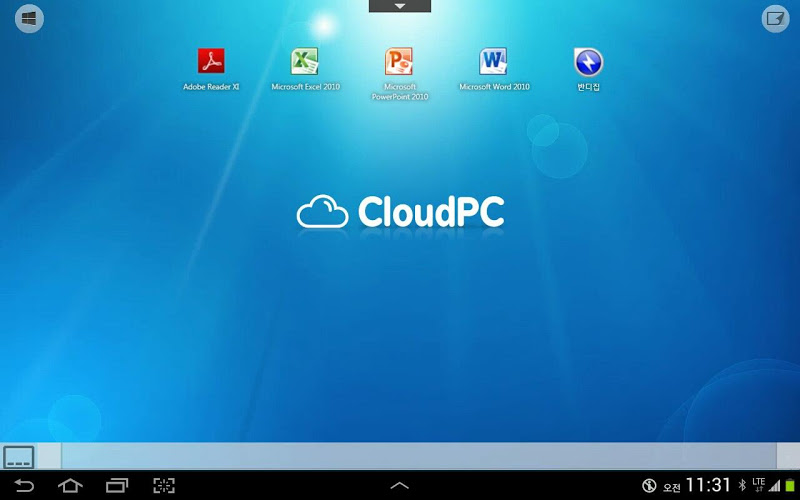Tap the Android back button

[x=23, y=485]
